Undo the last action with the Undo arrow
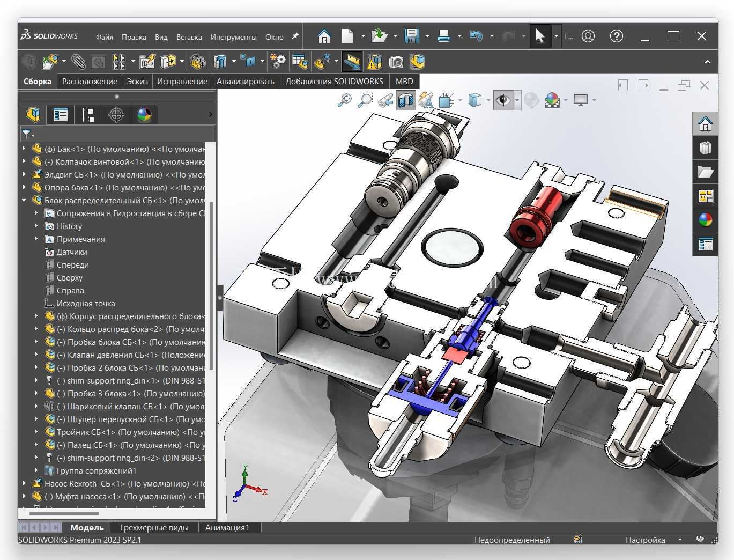 pyautogui.click(x=476, y=36)
